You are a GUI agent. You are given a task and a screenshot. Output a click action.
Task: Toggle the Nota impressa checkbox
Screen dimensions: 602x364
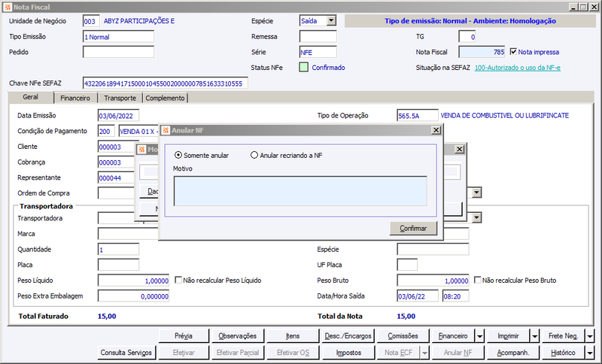click(513, 51)
